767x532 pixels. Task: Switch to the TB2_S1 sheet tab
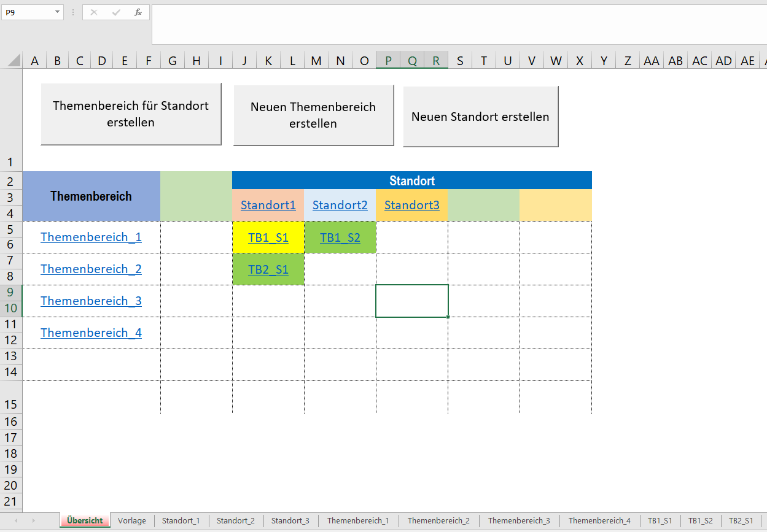click(x=741, y=520)
